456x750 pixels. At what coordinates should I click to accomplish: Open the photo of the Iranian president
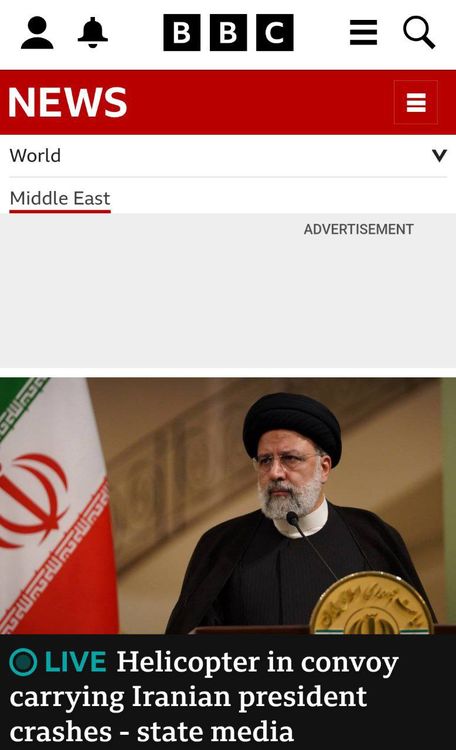click(228, 506)
